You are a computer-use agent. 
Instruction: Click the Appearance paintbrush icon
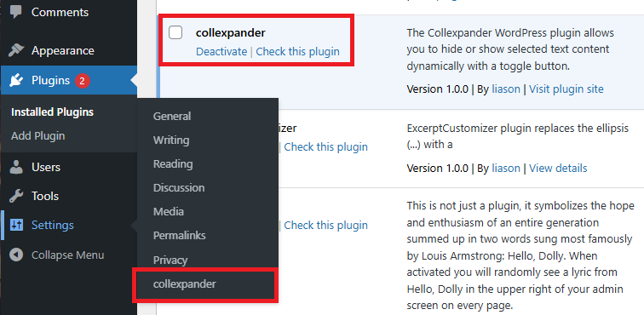point(16,50)
